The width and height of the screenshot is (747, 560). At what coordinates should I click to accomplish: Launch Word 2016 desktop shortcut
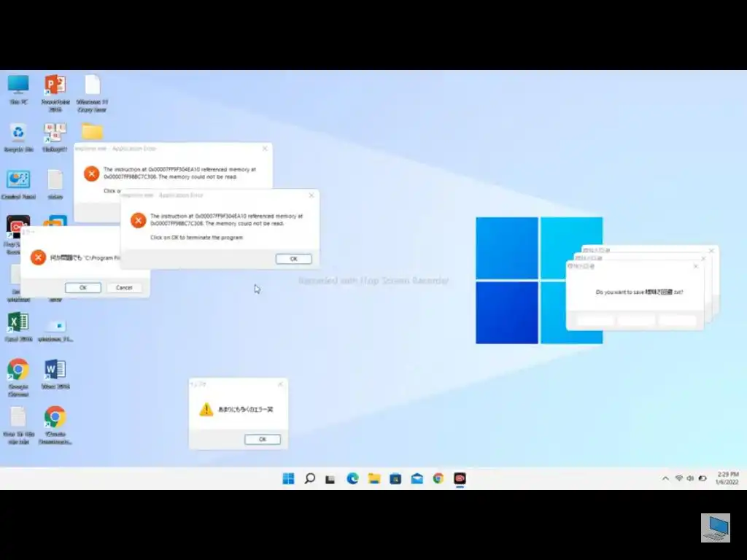[55, 374]
